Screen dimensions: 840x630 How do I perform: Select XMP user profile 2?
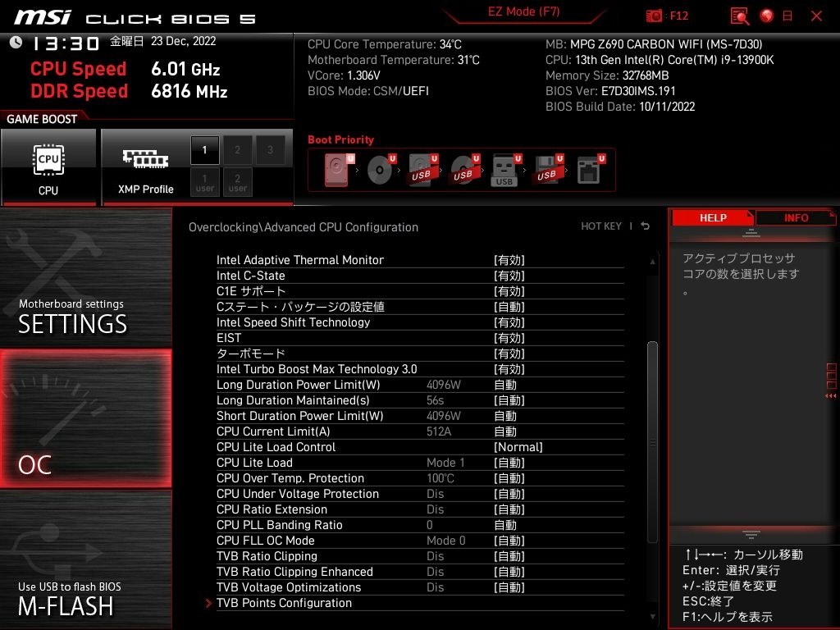237,182
